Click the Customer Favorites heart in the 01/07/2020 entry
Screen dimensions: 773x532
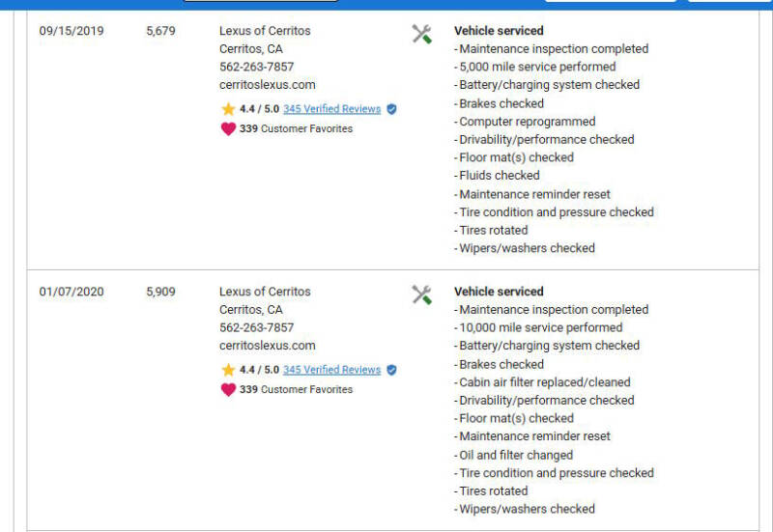(228, 389)
